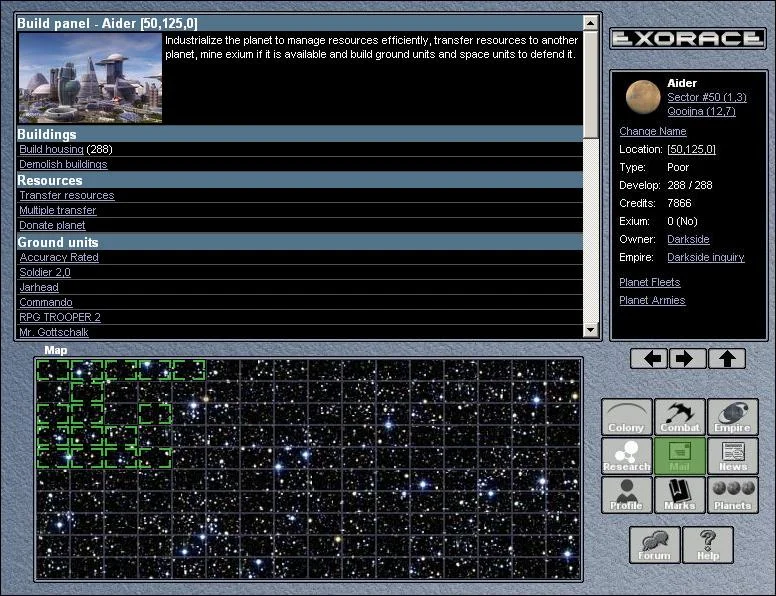Click the Aider planet thumbnail image

click(643, 97)
